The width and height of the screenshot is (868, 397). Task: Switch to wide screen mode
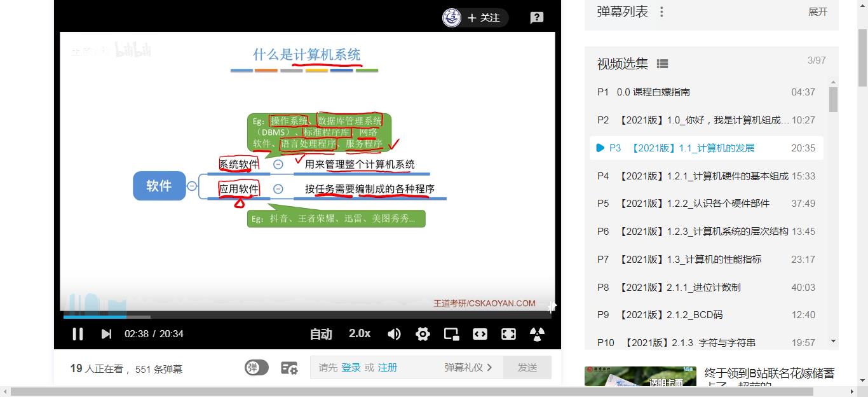click(480, 334)
